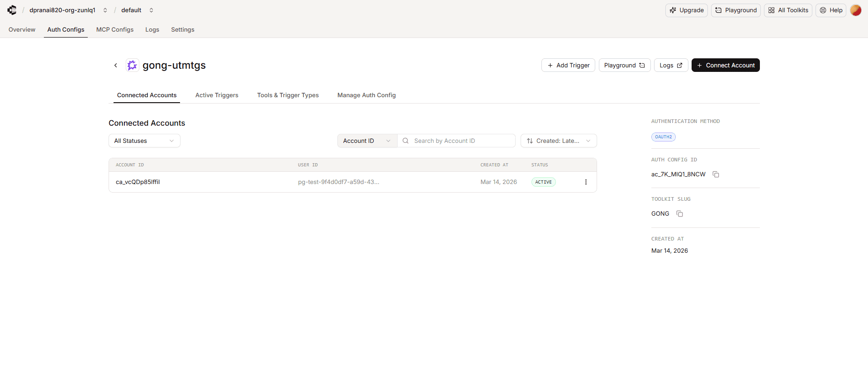Click the OAUTH2 authentication badge
The height and width of the screenshot is (373, 868).
coord(663,137)
